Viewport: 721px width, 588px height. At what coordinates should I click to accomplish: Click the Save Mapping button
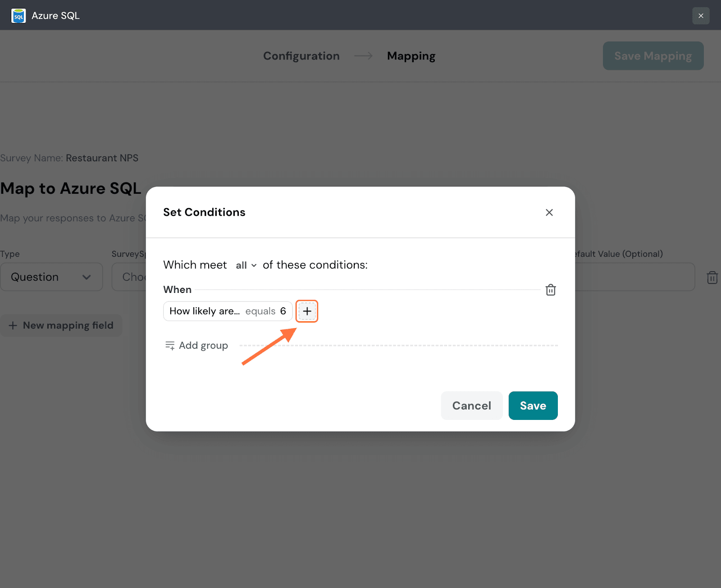[x=653, y=56]
